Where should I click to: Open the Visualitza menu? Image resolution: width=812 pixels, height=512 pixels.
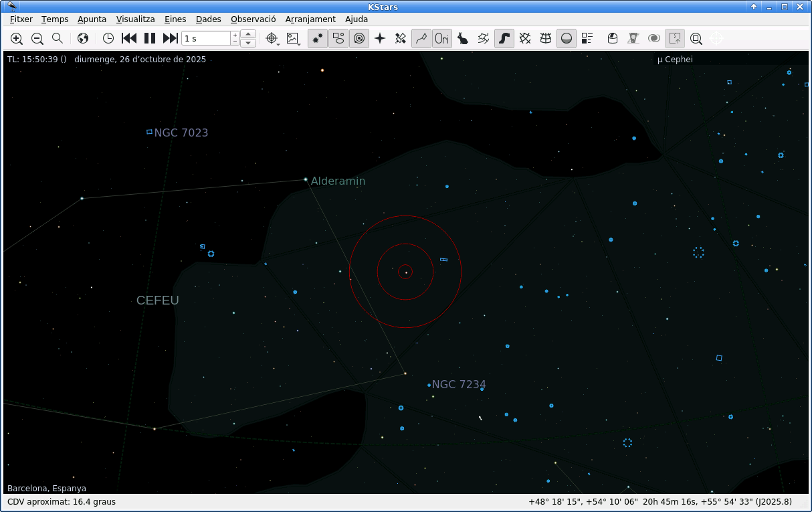pos(135,19)
